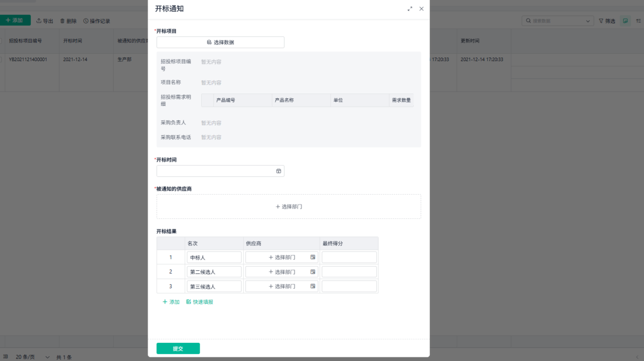Click the 开标时间 date input field
The width and height of the screenshot is (644, 361).
click(220, 171)
